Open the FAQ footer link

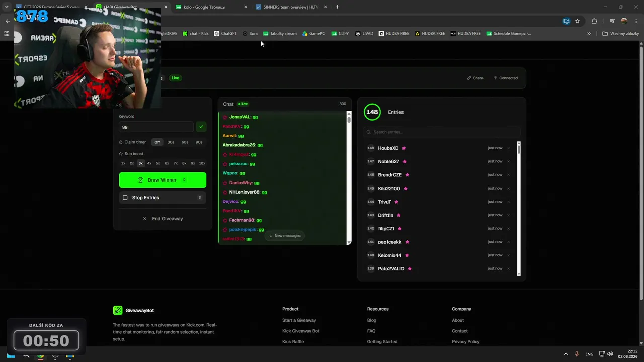coord(371,331)
